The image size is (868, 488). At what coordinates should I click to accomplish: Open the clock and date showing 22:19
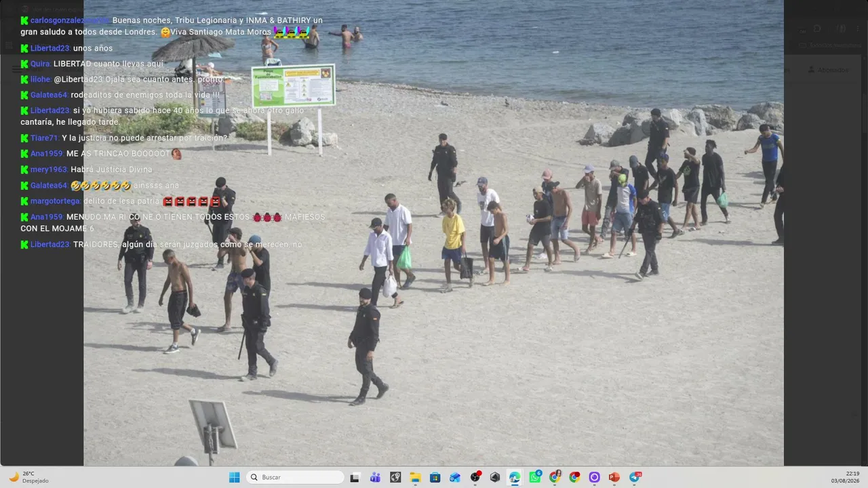(x=846, y=477)
